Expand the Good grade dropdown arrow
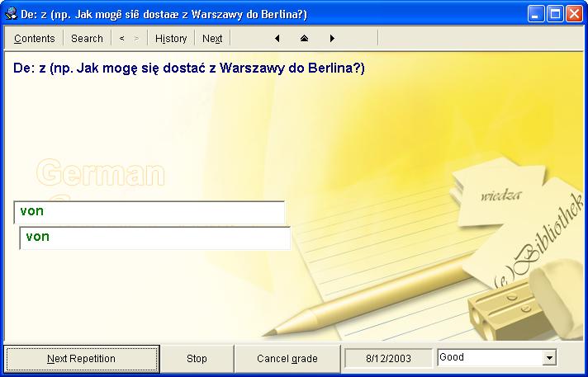 (x=549, y=358)
